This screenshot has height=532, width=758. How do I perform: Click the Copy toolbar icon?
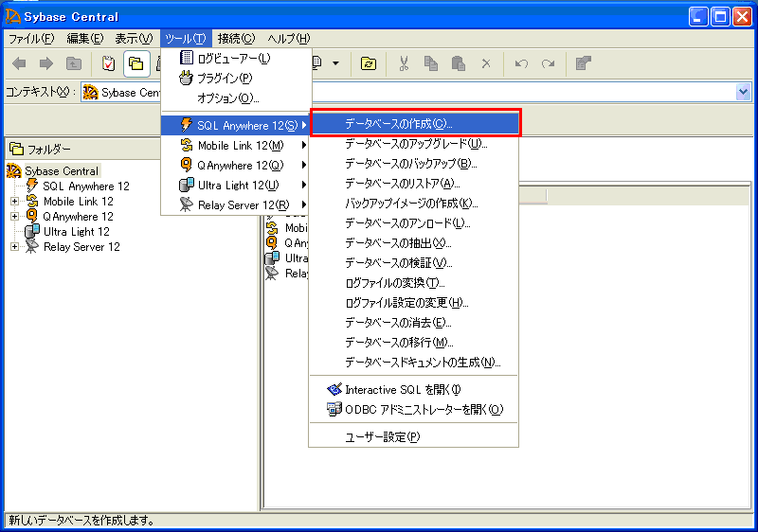[x=431, y=63]
